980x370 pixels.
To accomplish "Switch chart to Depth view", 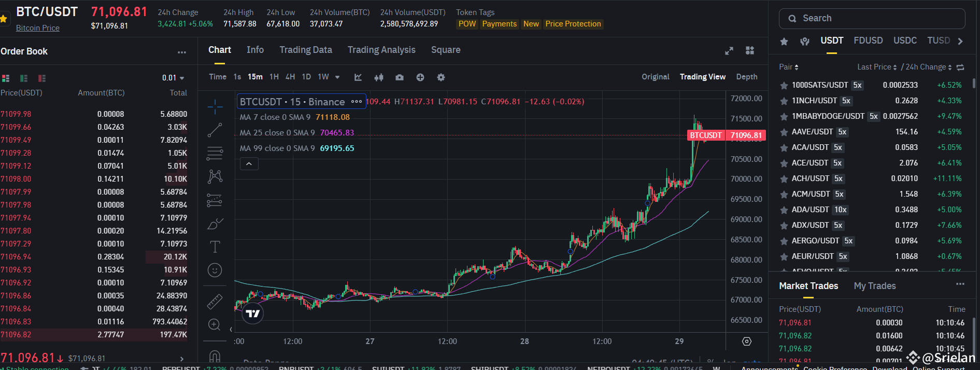I will (x=747, y=77).
